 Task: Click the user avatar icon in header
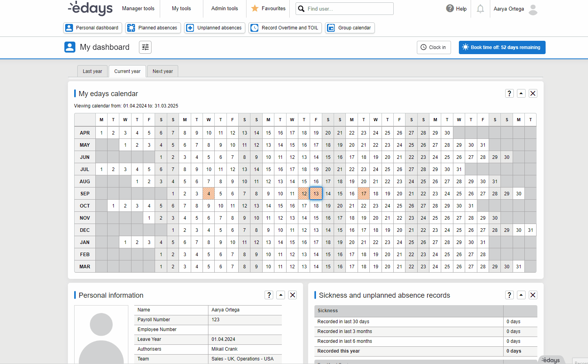point(533,9)
